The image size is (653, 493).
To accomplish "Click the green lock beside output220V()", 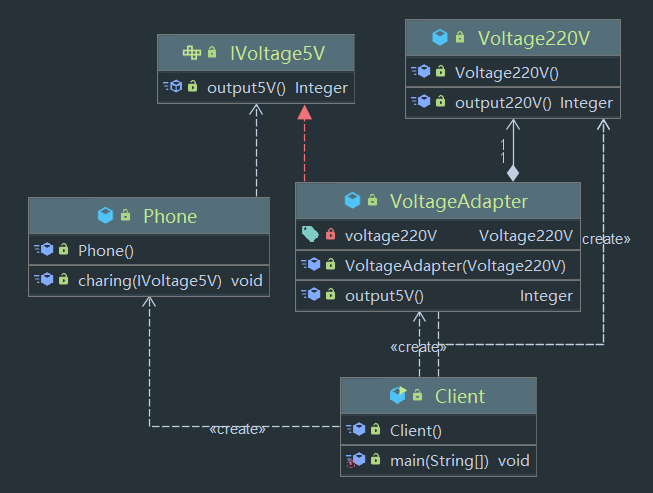I will 441,101.
